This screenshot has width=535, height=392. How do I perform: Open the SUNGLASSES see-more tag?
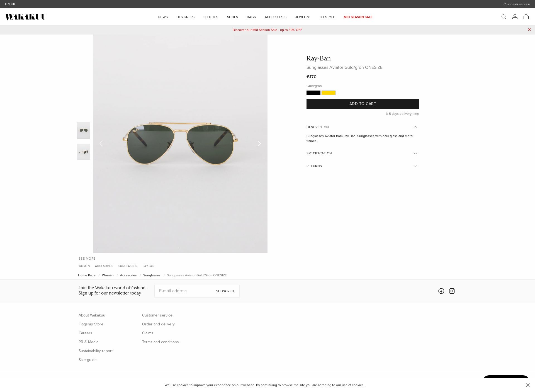pos(128,266)
